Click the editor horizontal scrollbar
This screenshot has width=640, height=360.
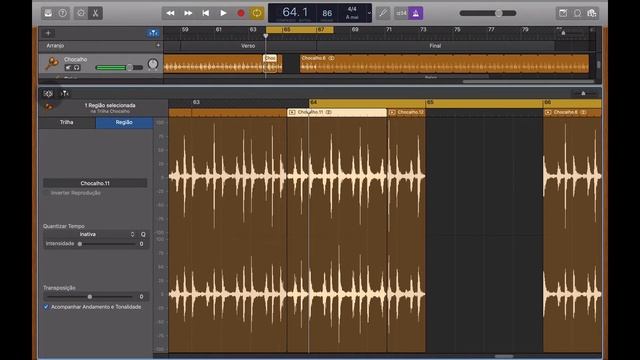(x=504, y=356)
